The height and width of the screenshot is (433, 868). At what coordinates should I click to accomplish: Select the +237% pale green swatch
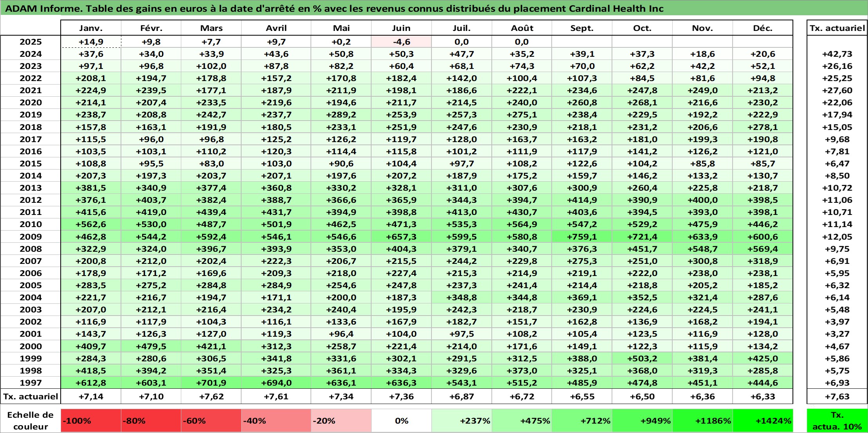[x=462, y=421]
